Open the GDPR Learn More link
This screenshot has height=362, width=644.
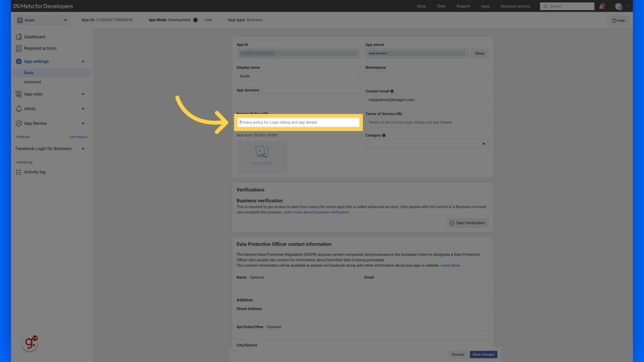(x=450, y=265)
